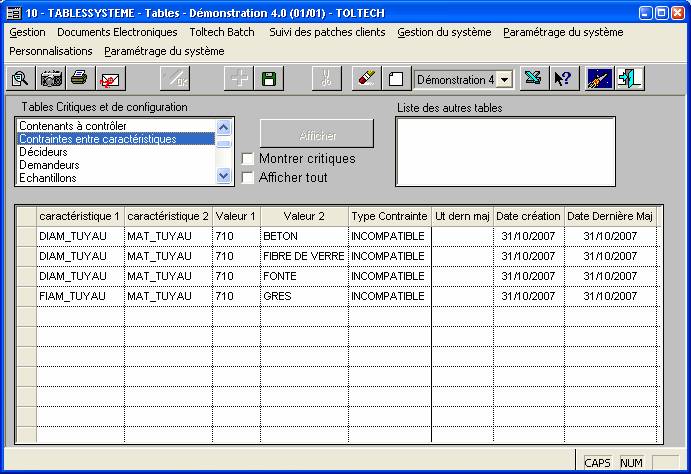Click Valeur 1 cell 710 in GRES row
This screenshot has height=474, width=691.
[x=236, y=296]
